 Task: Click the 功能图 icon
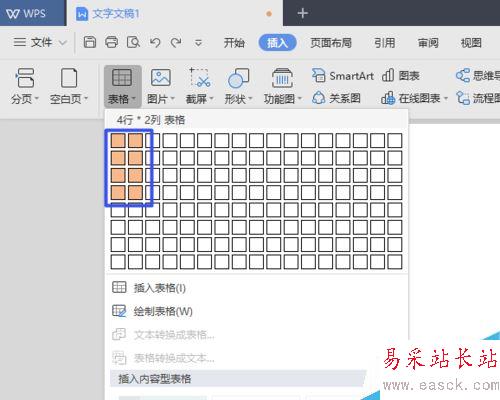tap(282, 78)
